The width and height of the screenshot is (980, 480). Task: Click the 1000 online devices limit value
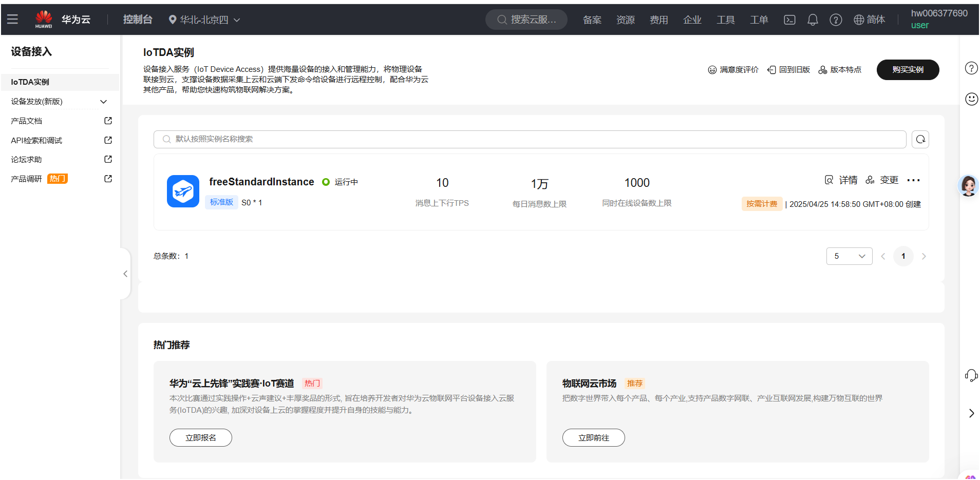[x=637, y=183]
